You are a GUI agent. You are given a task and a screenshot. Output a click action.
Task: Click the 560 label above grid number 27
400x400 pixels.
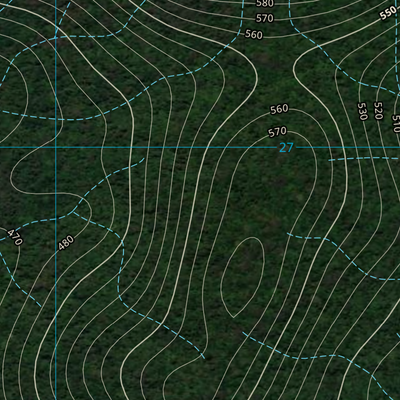click(x=279, y=109)
